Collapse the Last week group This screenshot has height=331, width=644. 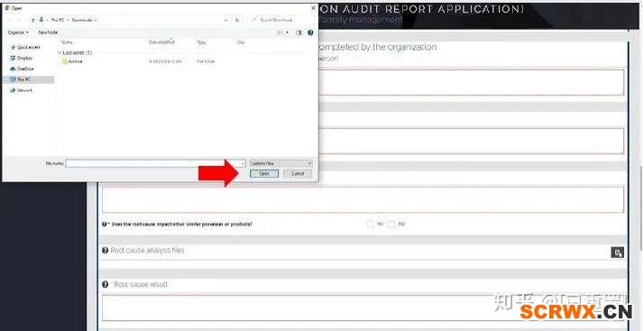click(60, 52)
